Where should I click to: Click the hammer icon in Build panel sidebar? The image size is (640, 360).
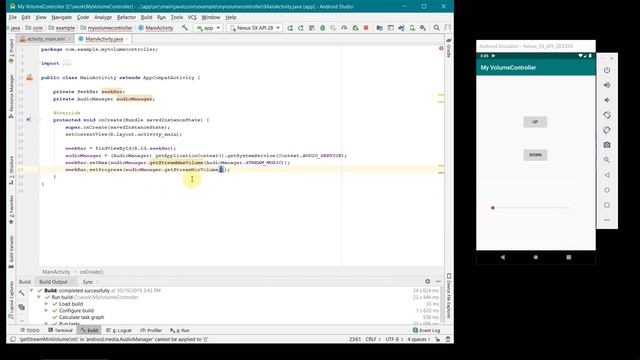click(21, 293)
